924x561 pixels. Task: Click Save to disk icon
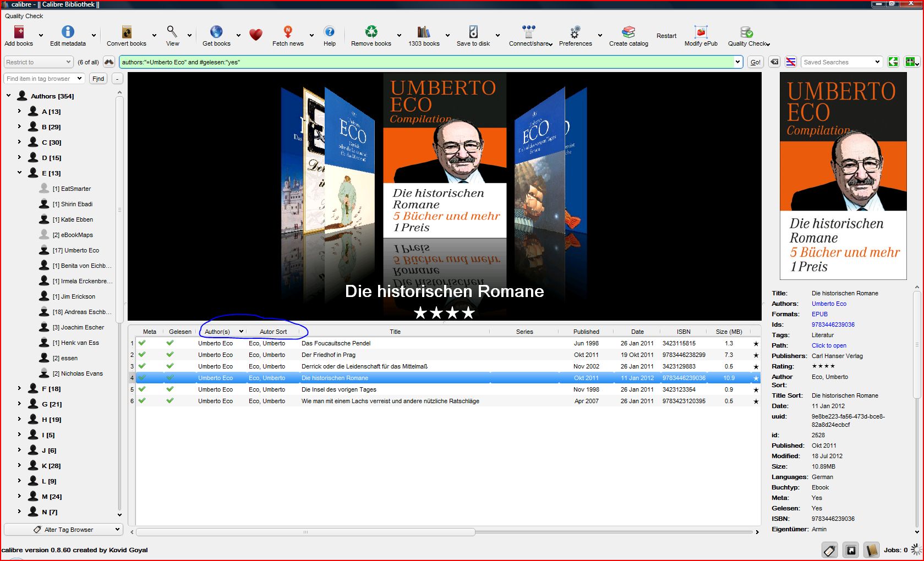[473, 32]
